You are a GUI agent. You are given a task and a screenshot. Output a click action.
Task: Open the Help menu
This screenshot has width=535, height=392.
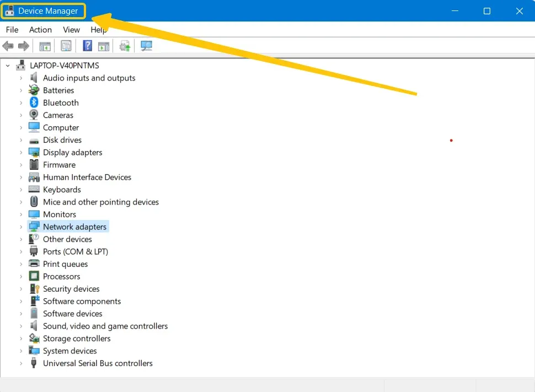(98, 30)
